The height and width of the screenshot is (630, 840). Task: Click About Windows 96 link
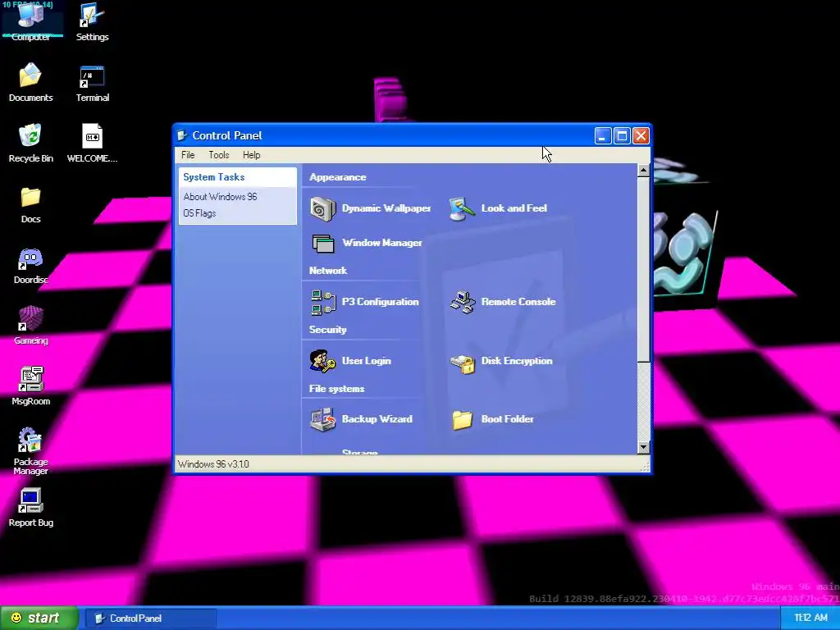tap(220, 197)
